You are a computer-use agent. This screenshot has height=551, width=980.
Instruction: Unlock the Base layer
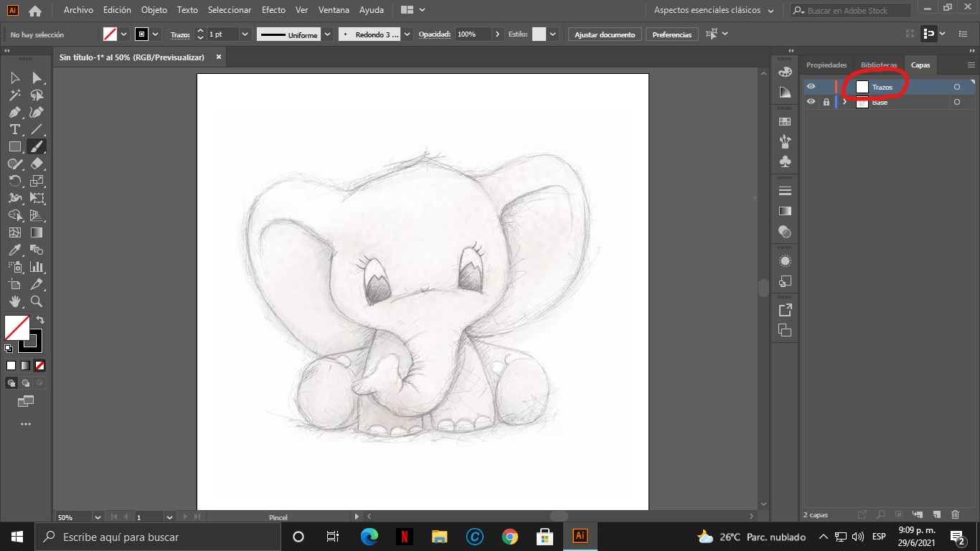(826, 102)
